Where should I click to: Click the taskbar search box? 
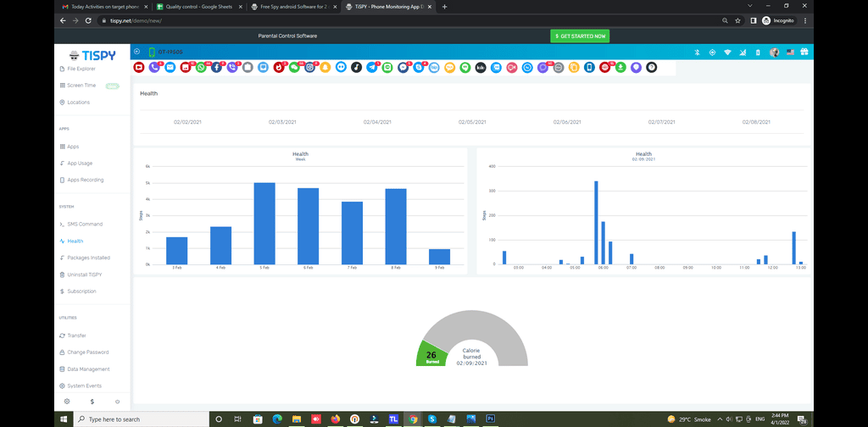point(140,419)
